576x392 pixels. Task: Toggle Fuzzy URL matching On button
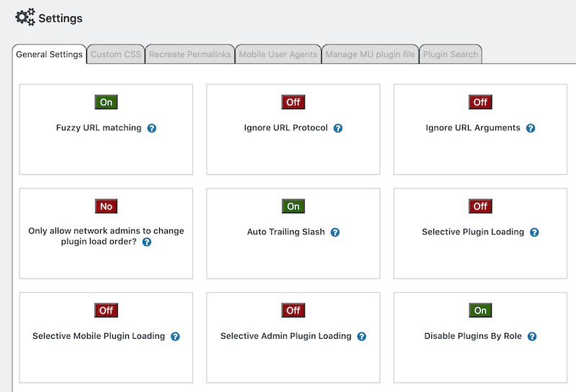(x=106, y=102)
